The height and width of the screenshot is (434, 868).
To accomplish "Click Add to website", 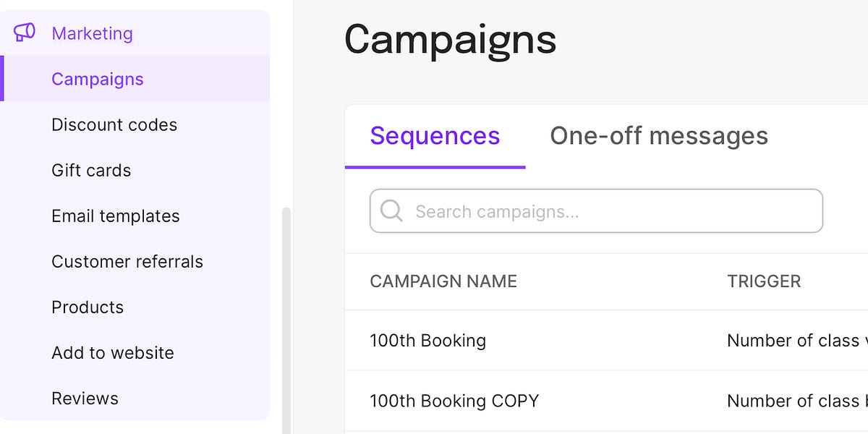I will click(x=112, y=352).
